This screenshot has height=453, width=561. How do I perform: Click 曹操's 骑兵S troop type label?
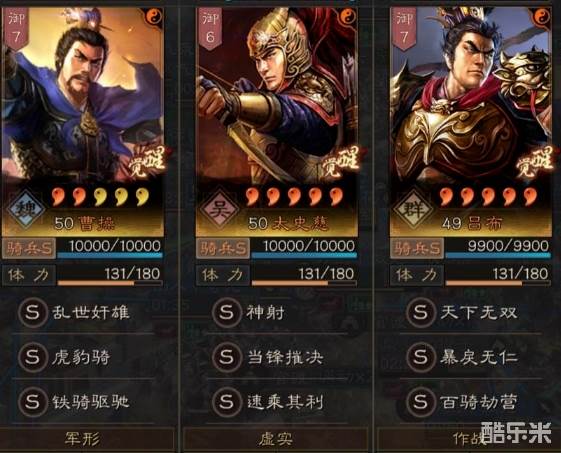coord(29,248)
